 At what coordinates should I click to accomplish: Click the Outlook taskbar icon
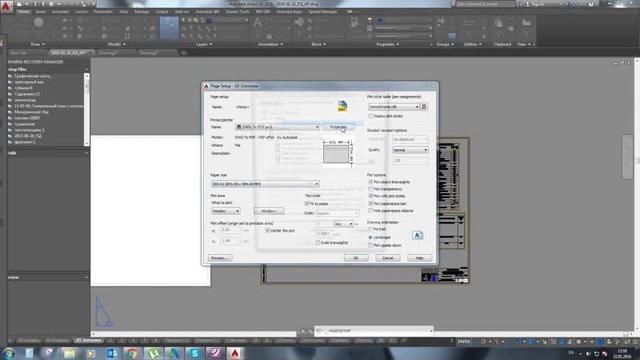click(111, 353)
